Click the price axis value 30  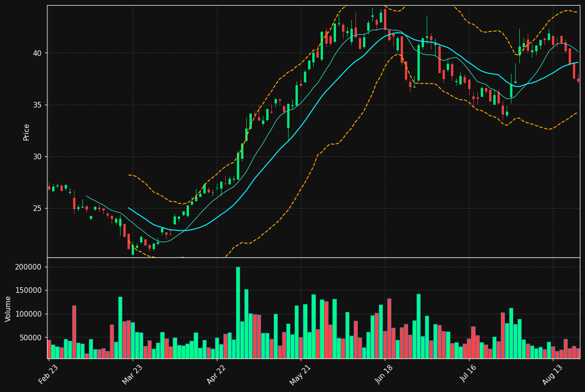coord(37,156)
